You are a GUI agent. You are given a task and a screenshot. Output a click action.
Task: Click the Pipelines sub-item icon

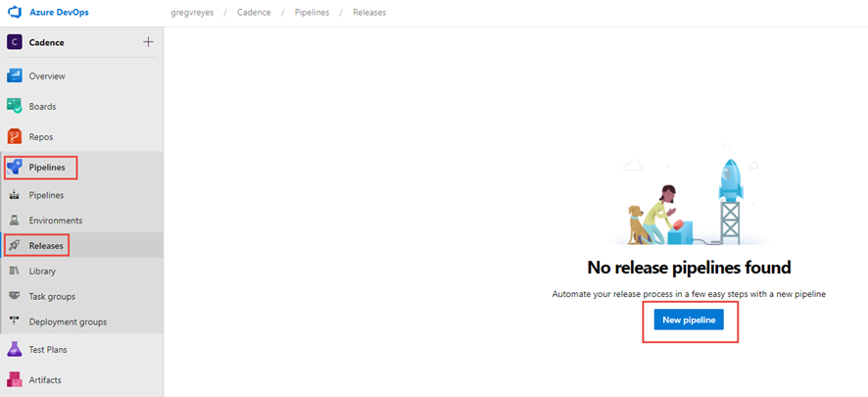tap(15, 195)
